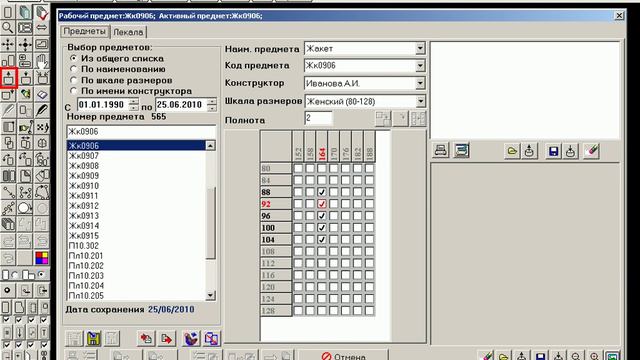Select 'Из общего списка' radio option

click(x=73, y=58)
